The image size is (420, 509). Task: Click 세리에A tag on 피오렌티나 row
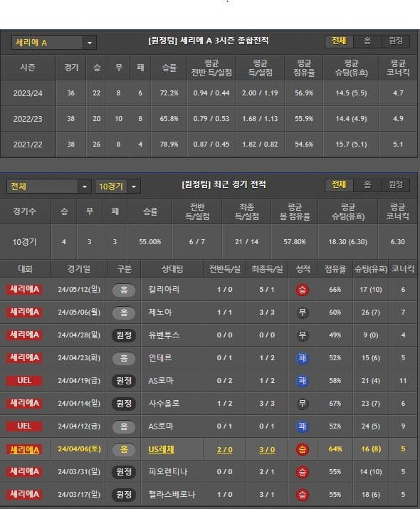pos(24,471)
